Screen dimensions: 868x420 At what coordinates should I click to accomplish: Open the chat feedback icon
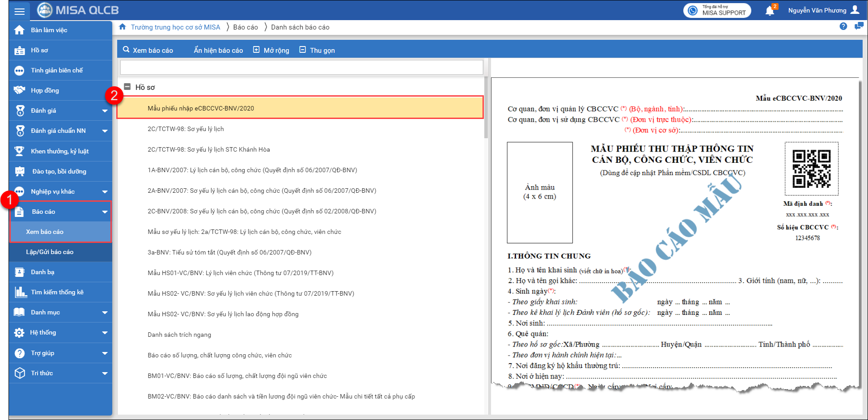coord(859,26)
